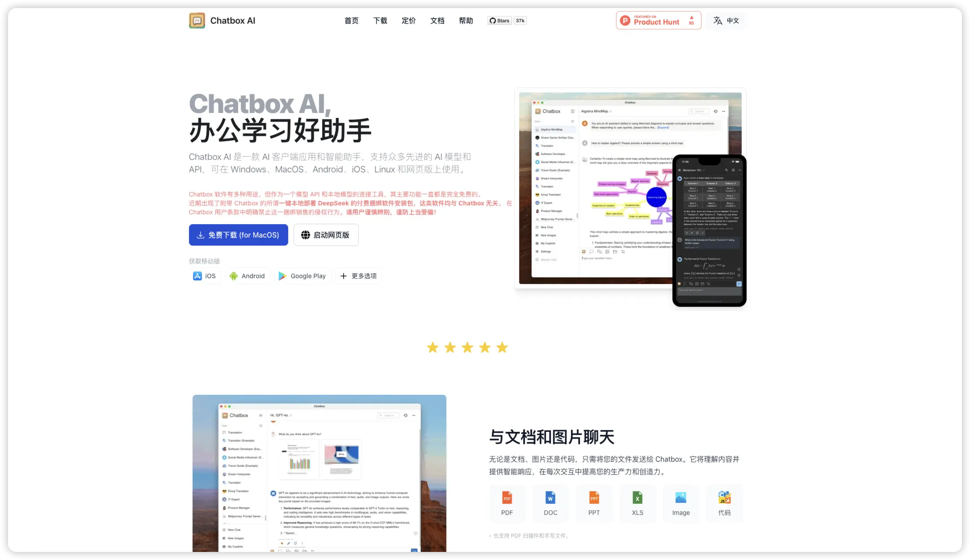
Task: Open the Google Play download option
Action: pyautogui.click(x=302, y=276)
